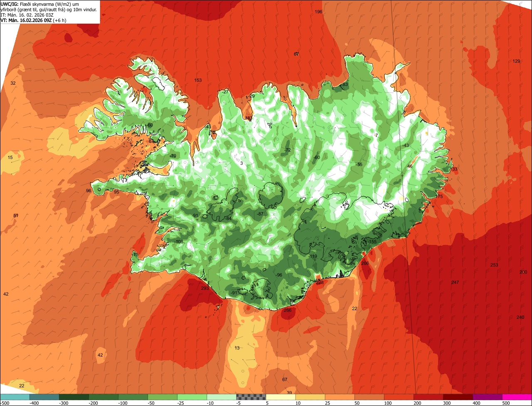The width and height of the screenshot is (532, 406).
Task: Click the '175' value off the east coast
Action: tap(439, 196)
